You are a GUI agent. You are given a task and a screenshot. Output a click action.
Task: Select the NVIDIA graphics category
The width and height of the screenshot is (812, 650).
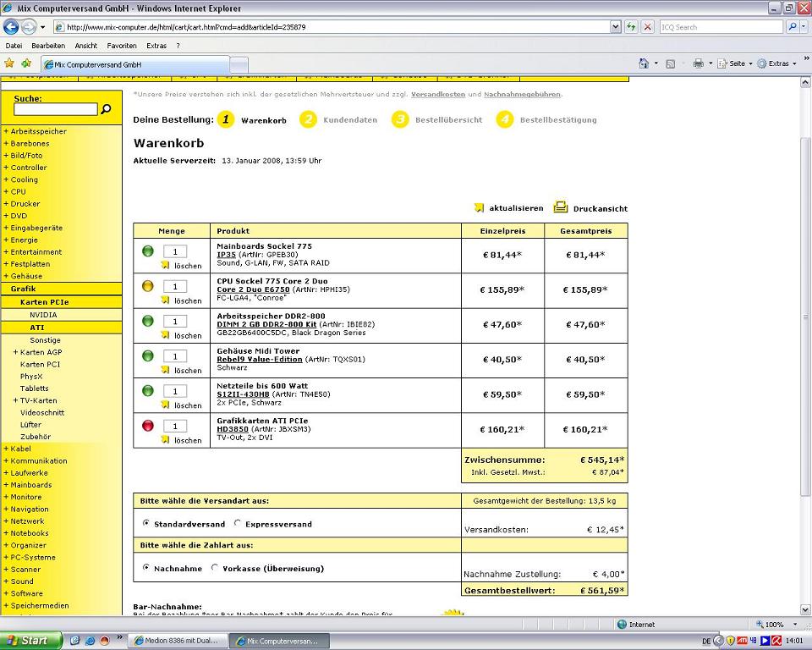pos(43,315)
